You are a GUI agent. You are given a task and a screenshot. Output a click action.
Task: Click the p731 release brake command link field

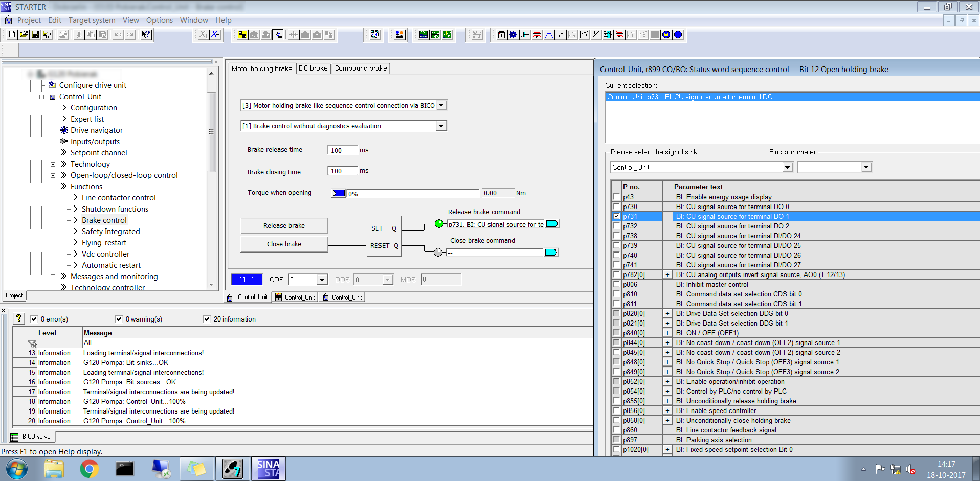496,224
